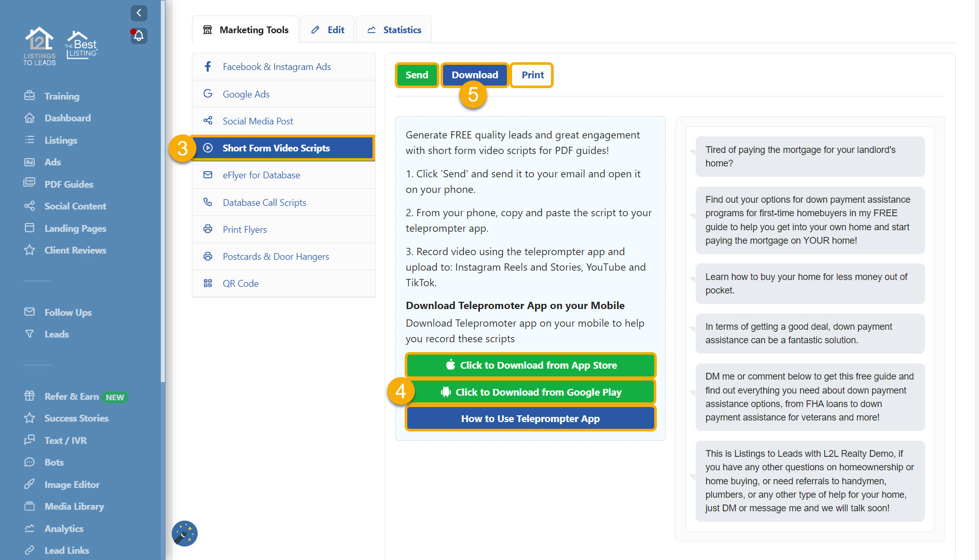Screen dimensions: 979x560
Task: Open the Image Editor tool
Action: (72, 484)
